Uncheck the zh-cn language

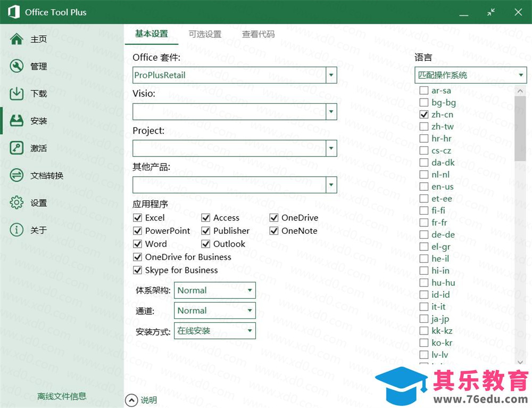coord(424,115)
